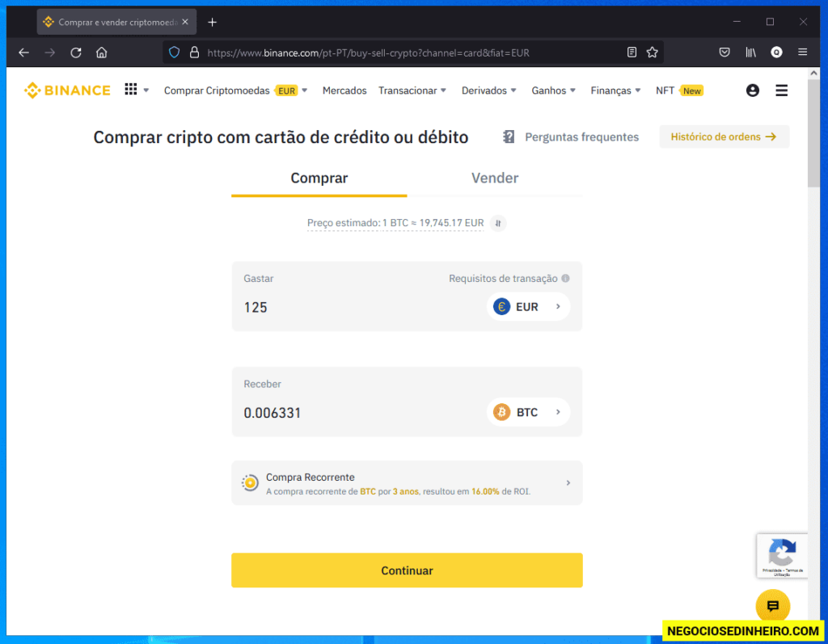
Task: Switch to the Vender tab
Action: [495, 179]
